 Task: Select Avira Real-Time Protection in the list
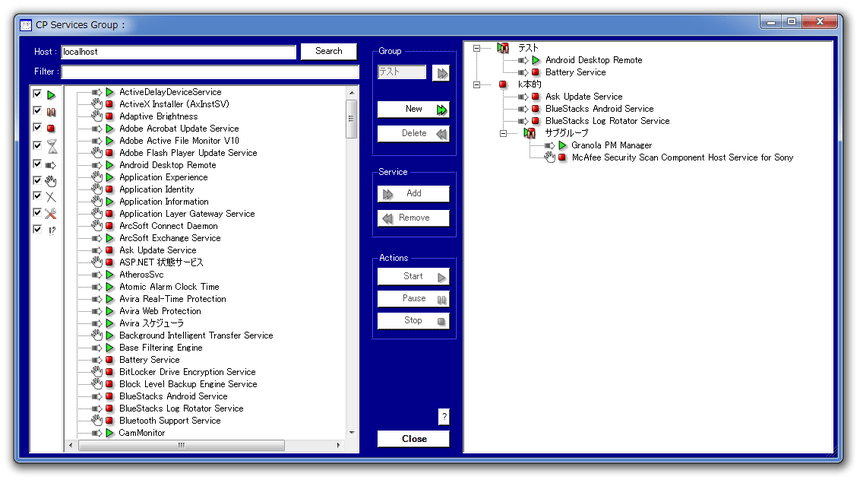coord(173,299)
